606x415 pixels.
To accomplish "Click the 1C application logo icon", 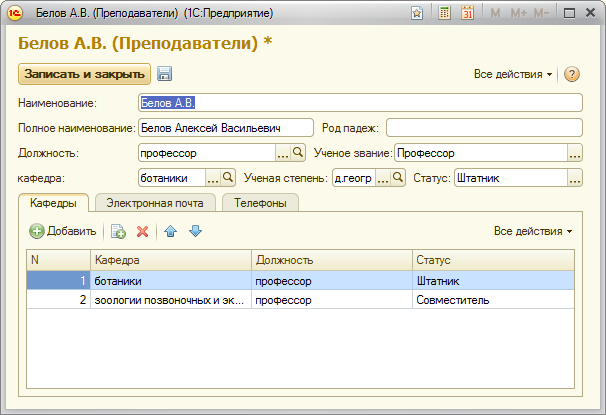I will pos(14,13).
